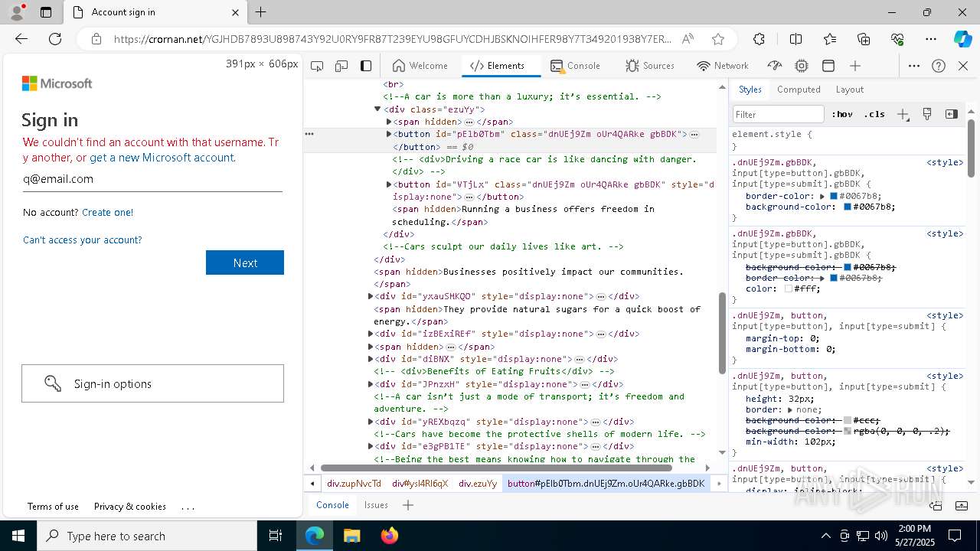The width and height of the screenshot is (980, 551).
Task: Click the drawer plus icon beside Issues
Action: (x=408, y=505)
